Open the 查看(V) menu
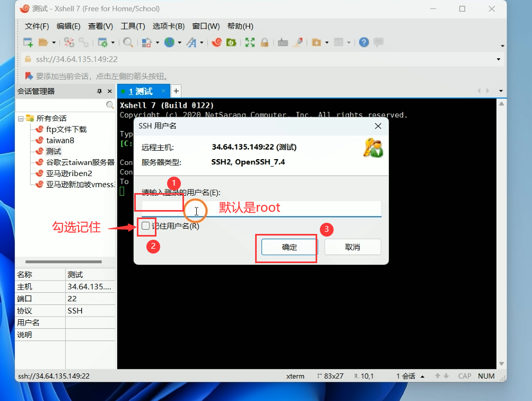This screenshot has height=401, width=532. click(100, 26)
